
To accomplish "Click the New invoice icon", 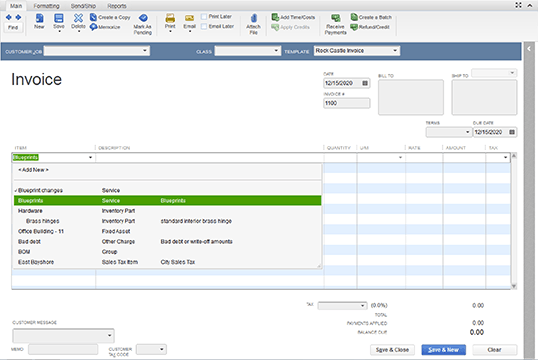I will [39, 19].
